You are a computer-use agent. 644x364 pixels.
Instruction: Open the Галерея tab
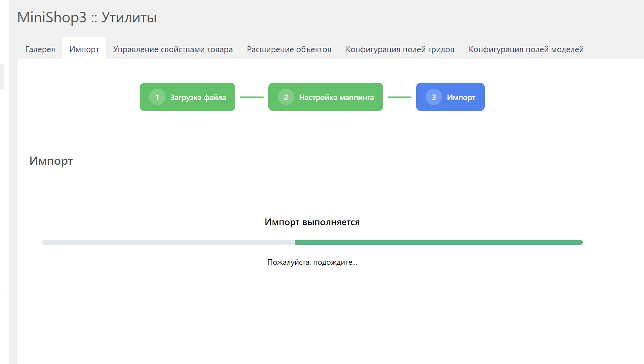pos(40,49)
